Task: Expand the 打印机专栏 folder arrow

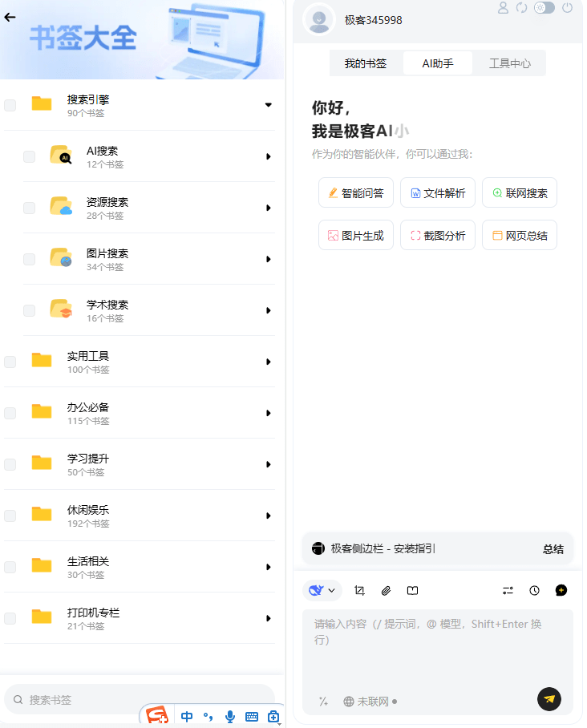Action: (x=269, y=618)
